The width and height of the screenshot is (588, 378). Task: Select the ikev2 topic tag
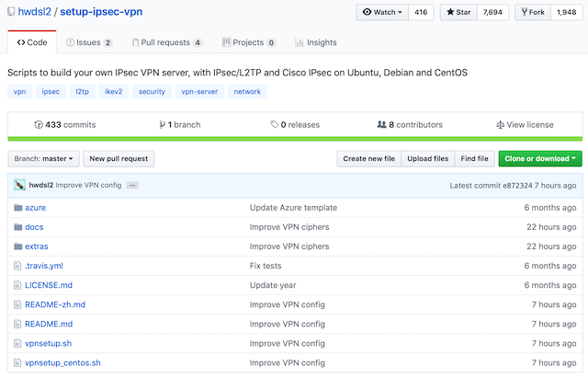coord(114,92)
